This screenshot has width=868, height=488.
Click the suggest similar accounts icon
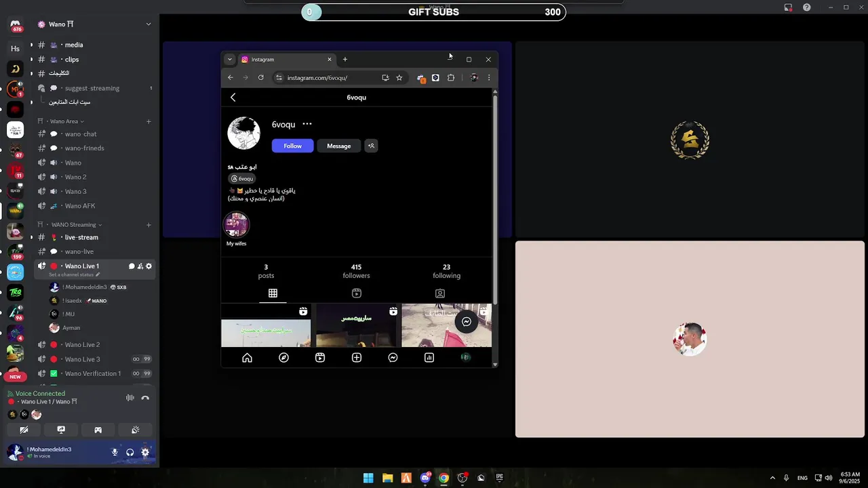(371, 146)
